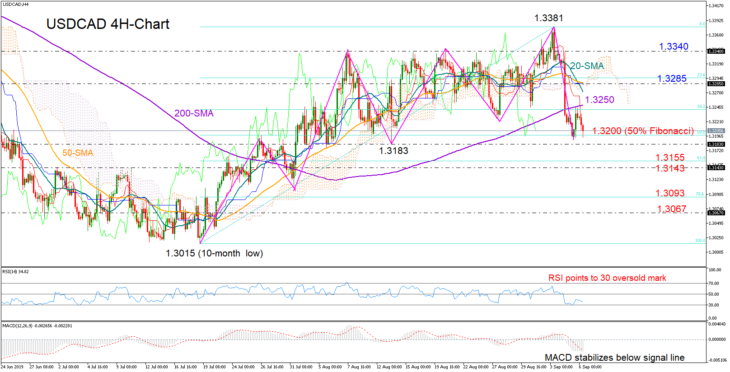Select the 1.3093 red level label
Screen dimensions: 730x372
(x=670, y=193)
